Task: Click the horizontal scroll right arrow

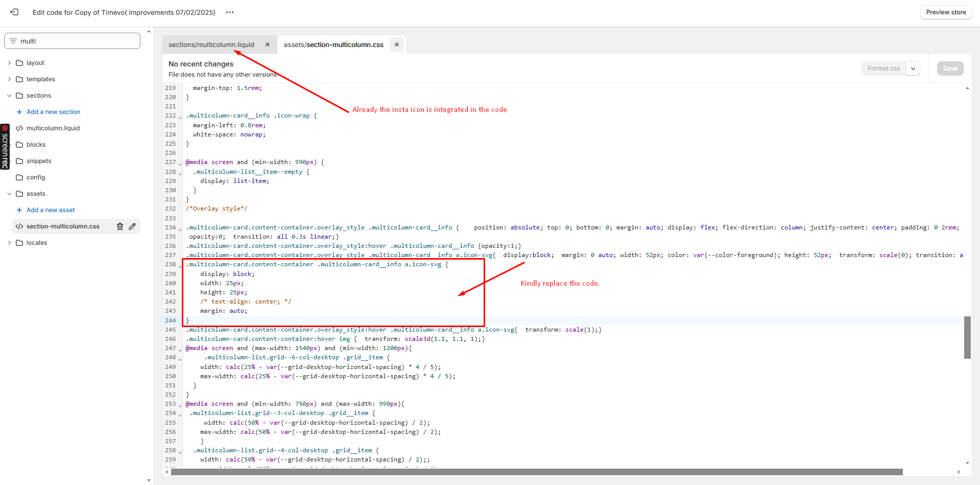Action: click(x=959, y=472)
